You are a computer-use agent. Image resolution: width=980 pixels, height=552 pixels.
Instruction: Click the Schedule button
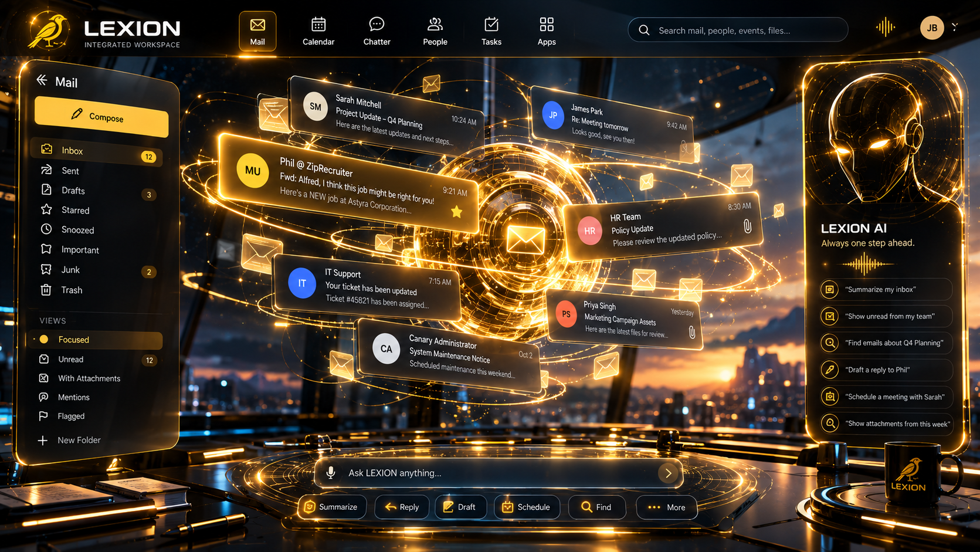(527, 507)
